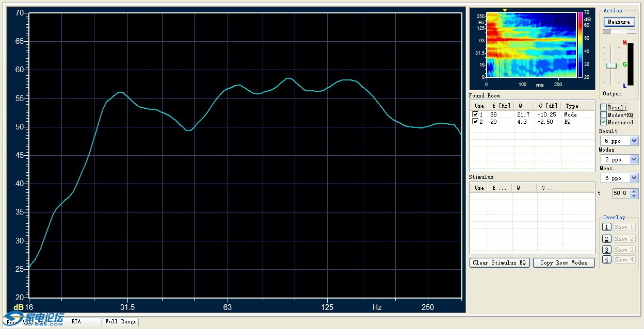Store curve in Overlay slot 2
The image size is (644, 329).
(607, 239)
